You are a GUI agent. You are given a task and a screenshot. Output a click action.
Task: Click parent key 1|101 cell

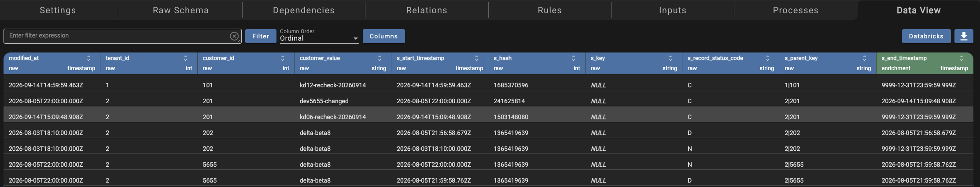(792, 85)
